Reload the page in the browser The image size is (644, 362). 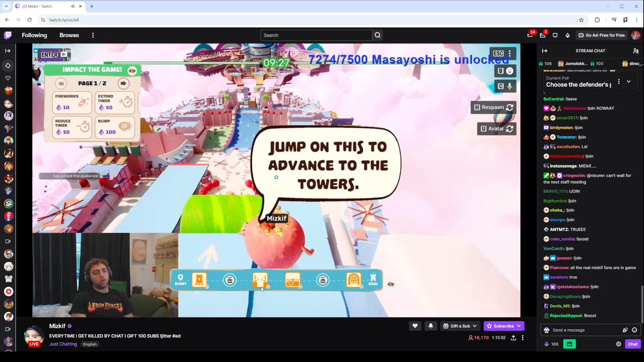point(29,20)
